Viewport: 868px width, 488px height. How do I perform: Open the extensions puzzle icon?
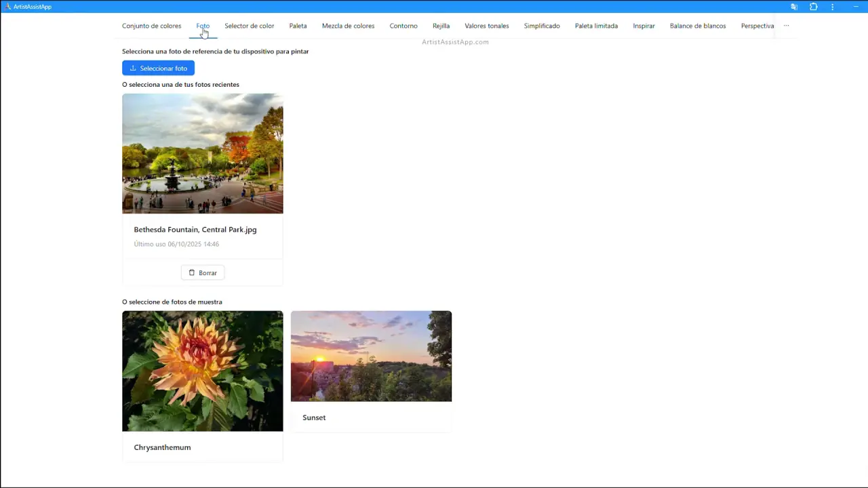click(814, 7)
